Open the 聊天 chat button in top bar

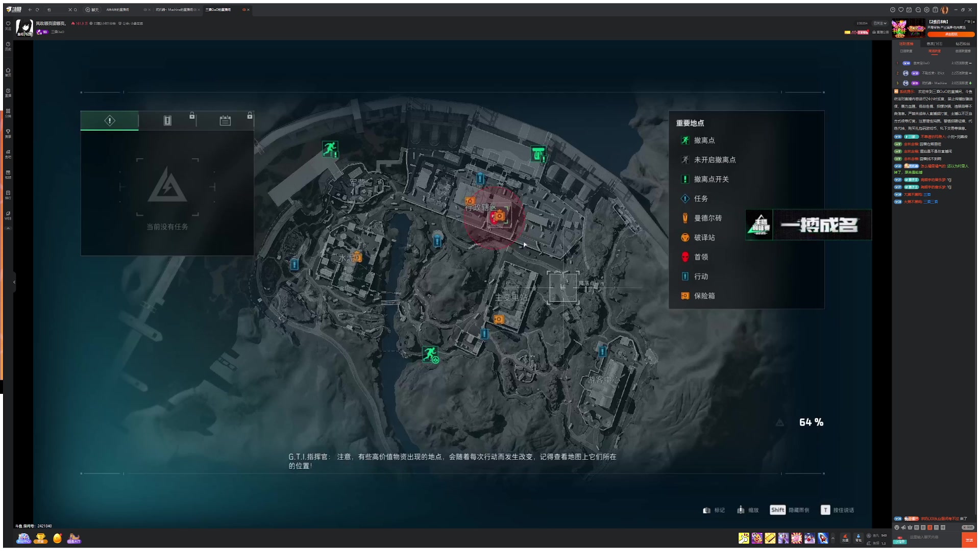92,10
